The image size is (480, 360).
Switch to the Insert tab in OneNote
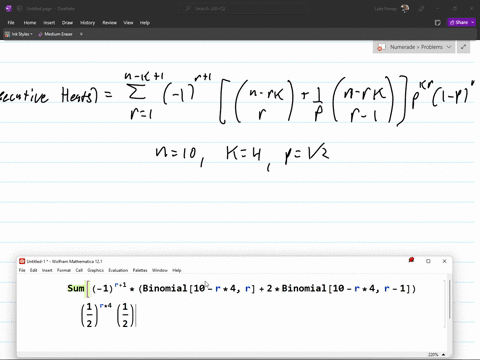tap(49, 23)
